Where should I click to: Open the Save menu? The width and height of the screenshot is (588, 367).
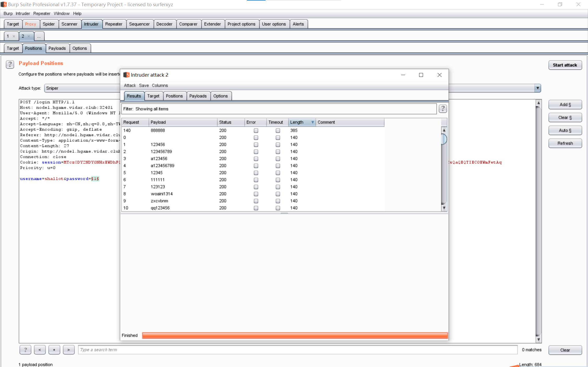(144, 85)
